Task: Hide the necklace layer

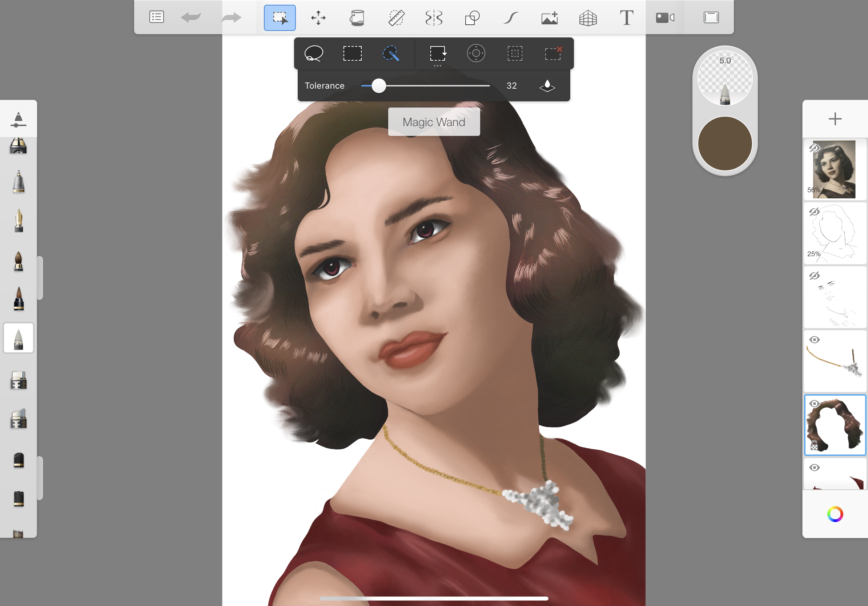Action: point(815,340)
